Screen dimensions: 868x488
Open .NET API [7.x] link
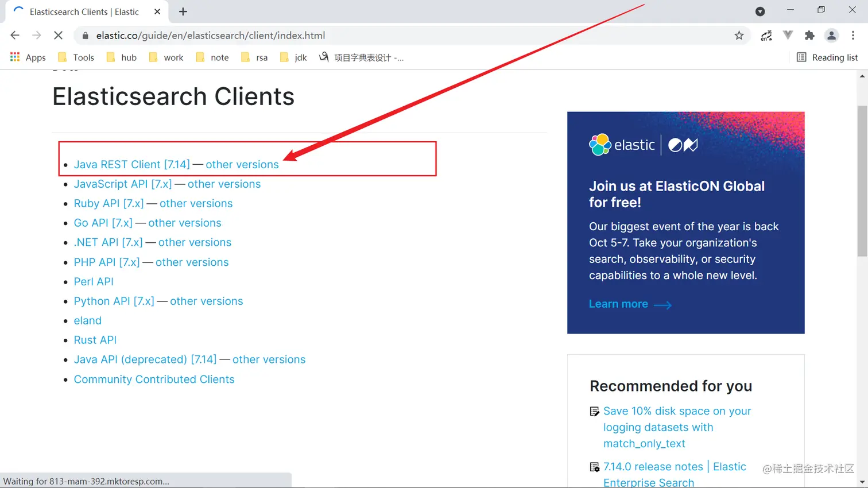(x=108, y=242)
